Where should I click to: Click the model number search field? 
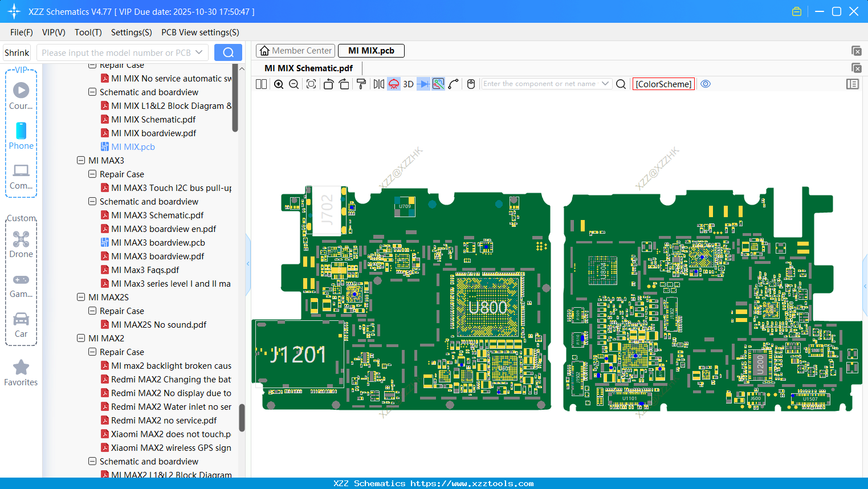116,53
